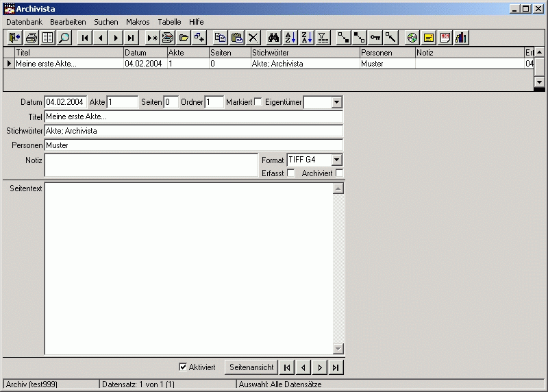Viewport: 548px width, 392px height.
Task: Click the Ordner input field
Action: 214,102
